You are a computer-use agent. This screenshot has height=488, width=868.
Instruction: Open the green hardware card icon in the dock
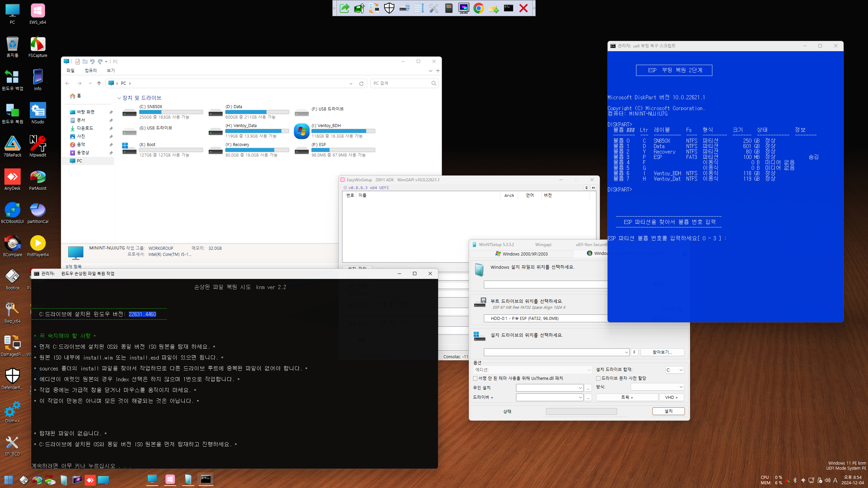[359, 8]
